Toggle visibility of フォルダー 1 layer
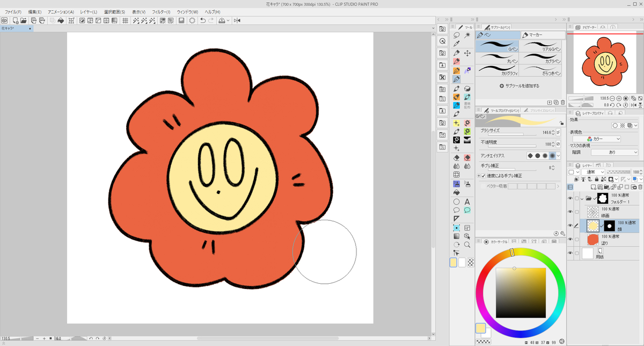 click(x=570, y=198)
